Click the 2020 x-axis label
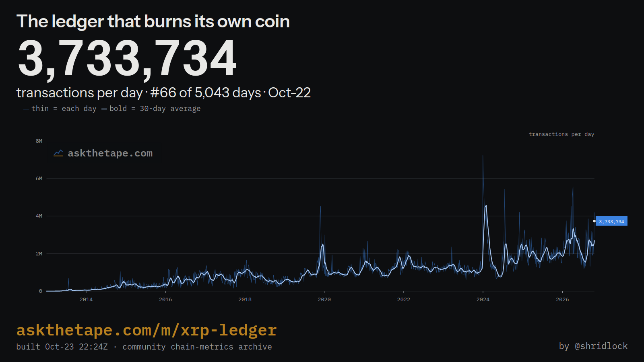 tap(324, 300)
